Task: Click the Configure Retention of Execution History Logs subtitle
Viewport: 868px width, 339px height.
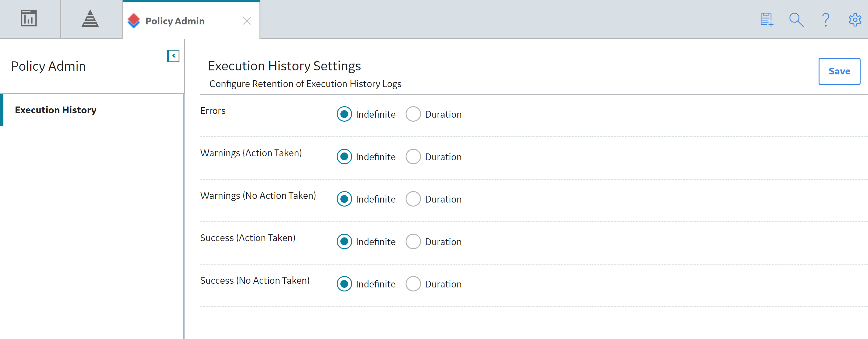Action: coord(305,84)
